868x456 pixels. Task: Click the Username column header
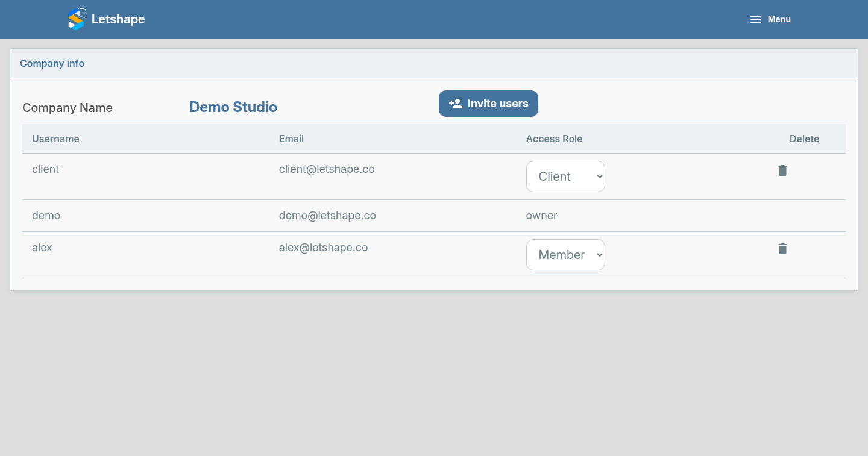[x=55, y=139]
